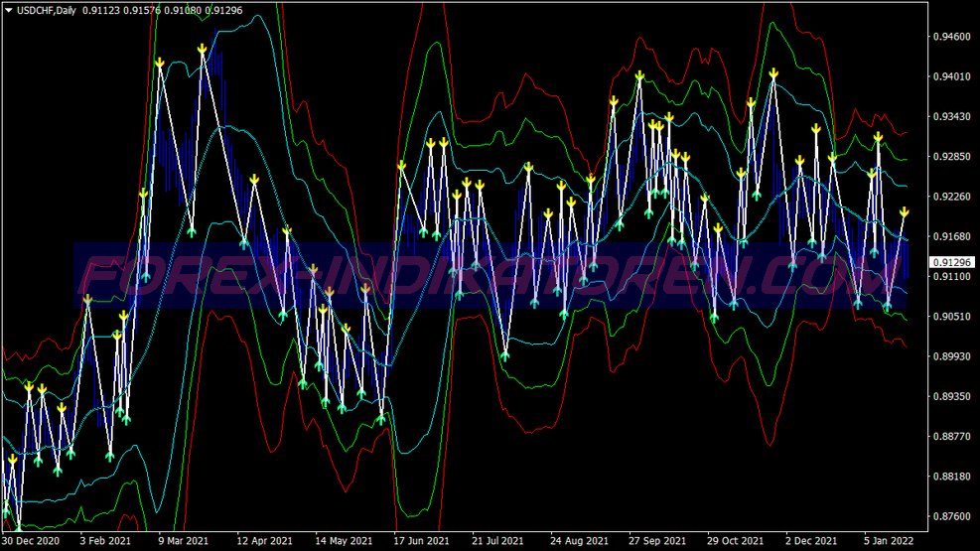Select the 17 Jun 2021 date marker

click(x=421, y=541)
